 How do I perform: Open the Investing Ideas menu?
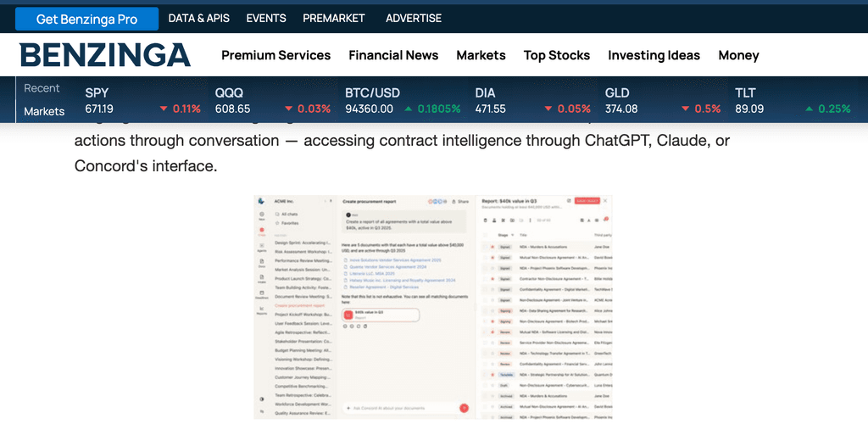pyautogui.click(x=654, y=55)
